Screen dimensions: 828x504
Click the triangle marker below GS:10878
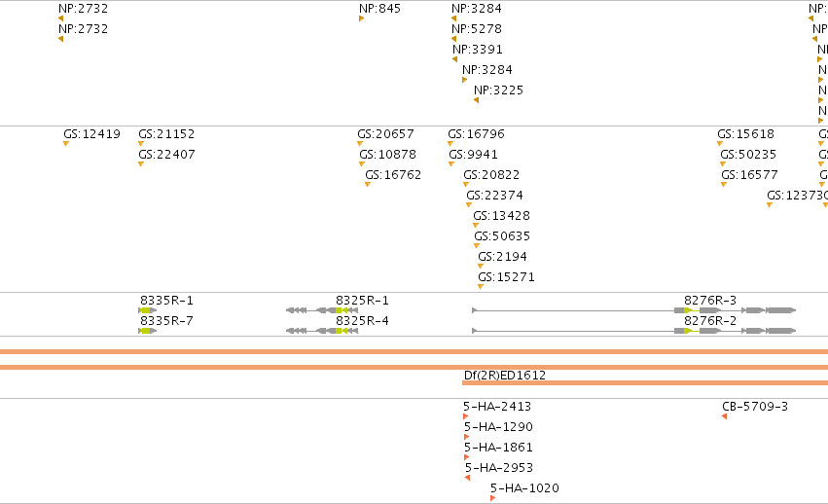click(362, 164)
